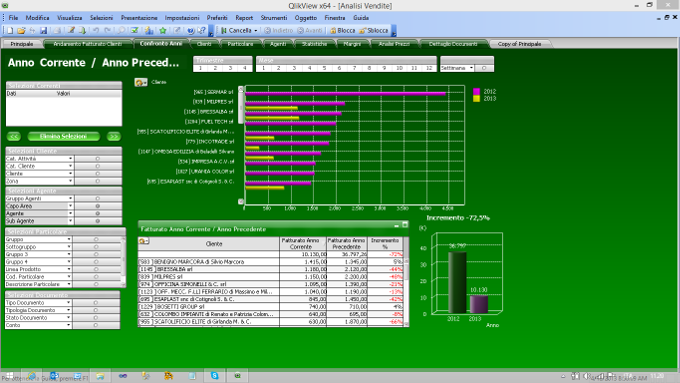
Task: Toggle the Tipo Documento selection indicator
Action: tap(96, 303)
